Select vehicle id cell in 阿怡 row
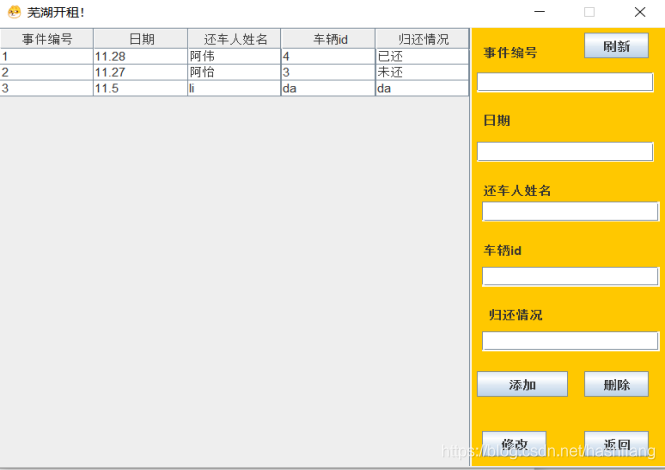 (x=328, y=72)
